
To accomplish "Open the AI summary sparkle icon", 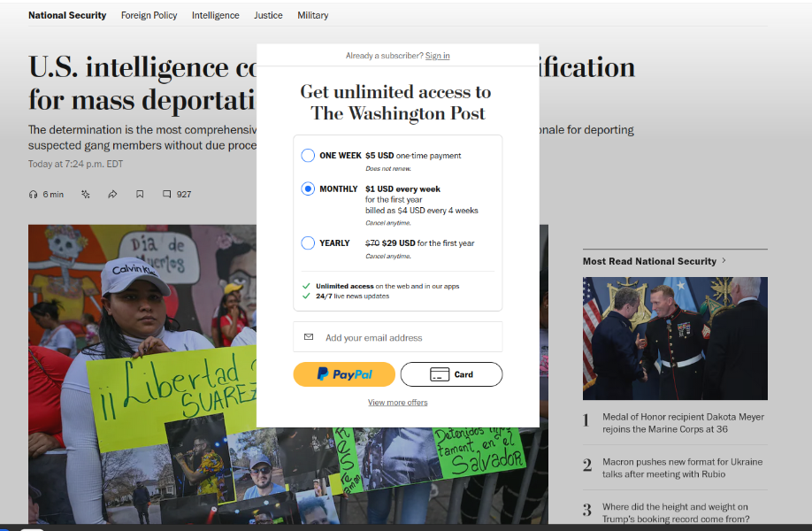I will click(86, 195).
